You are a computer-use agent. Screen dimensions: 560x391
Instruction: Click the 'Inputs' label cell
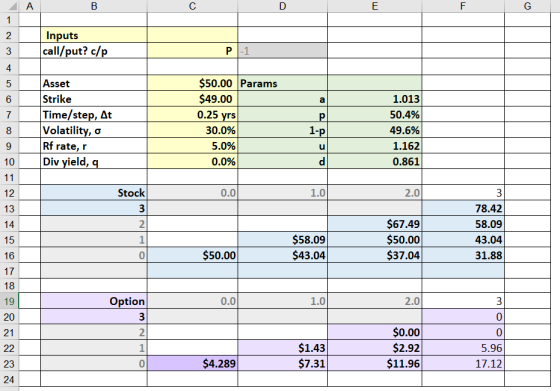point(94,35)
